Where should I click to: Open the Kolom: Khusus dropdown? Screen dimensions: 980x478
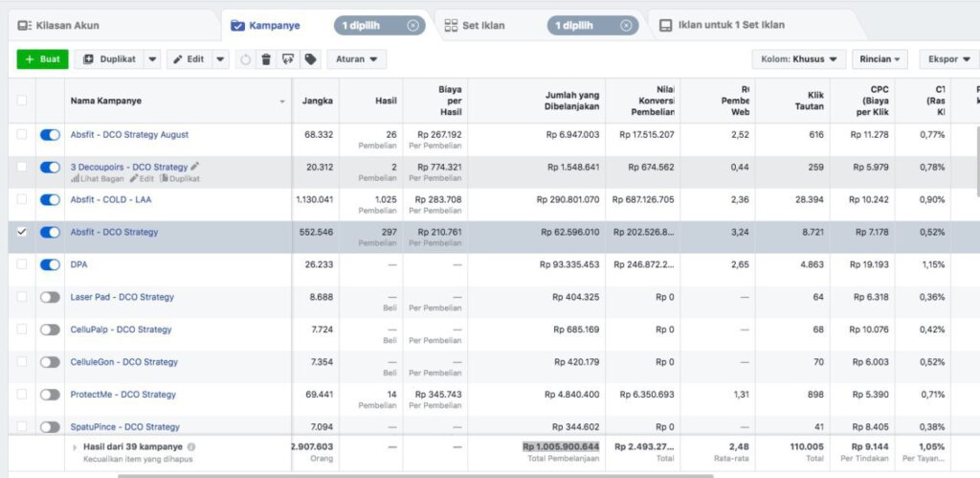pyautogui.click(x=798, y=59)
